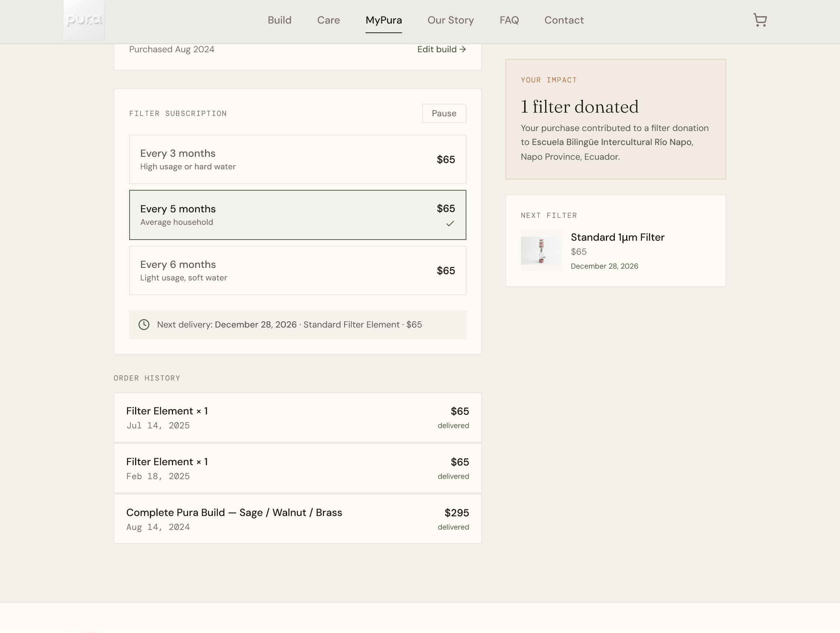Click the FILTER SUBSCRIPTION label
Image resolution: width=840 pixels, height=633 pixels.
(178, 114)
